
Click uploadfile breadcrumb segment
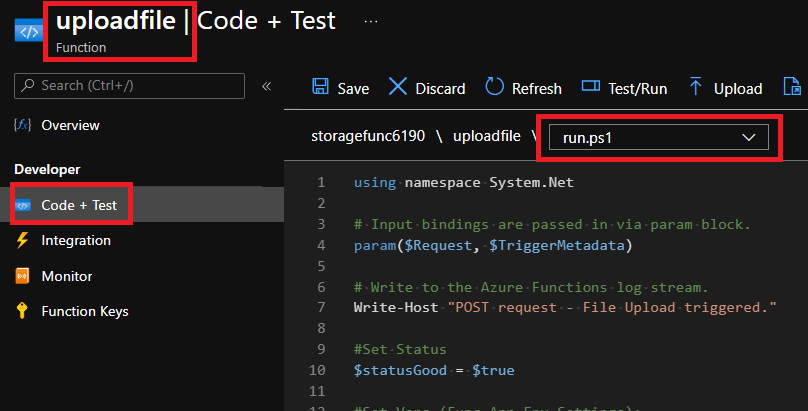(486, 136)
